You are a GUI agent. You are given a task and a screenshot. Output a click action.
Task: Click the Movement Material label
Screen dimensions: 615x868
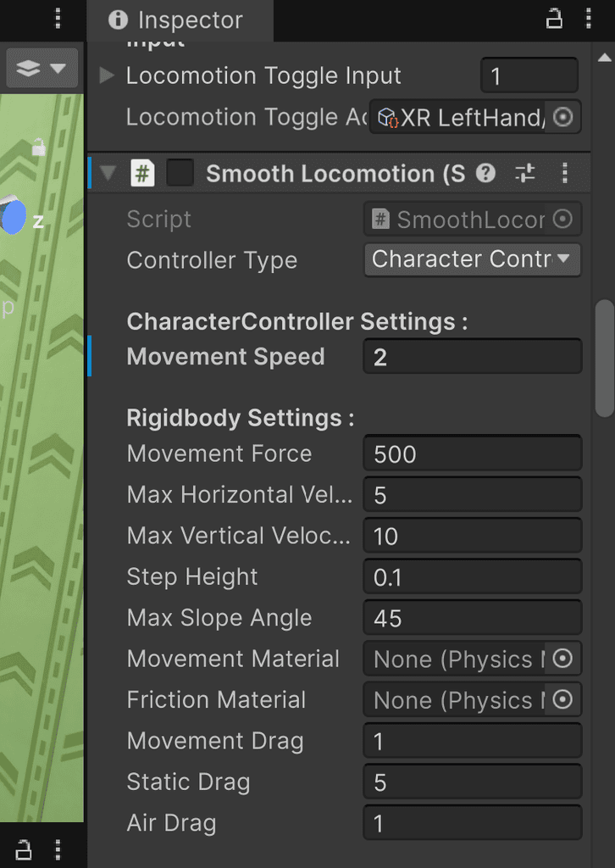(234, 659)
